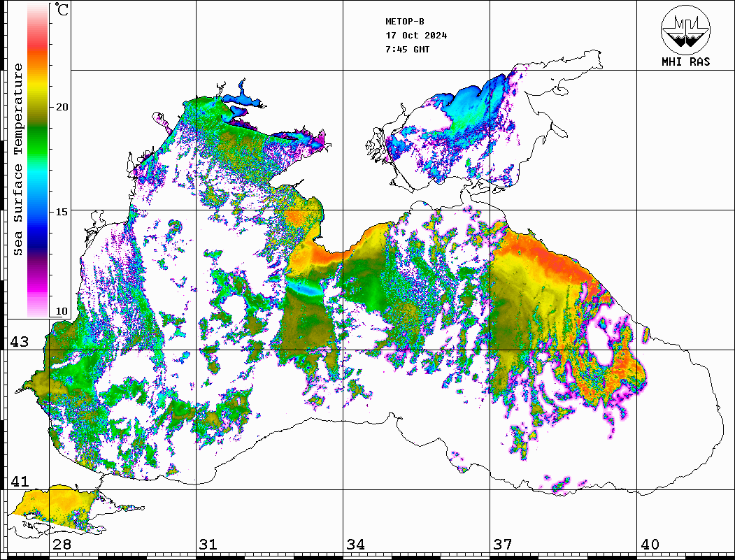Screen dimensions: 735x560
Task: Click the temperature color bar legend
Action: click(x=38, y=160)
